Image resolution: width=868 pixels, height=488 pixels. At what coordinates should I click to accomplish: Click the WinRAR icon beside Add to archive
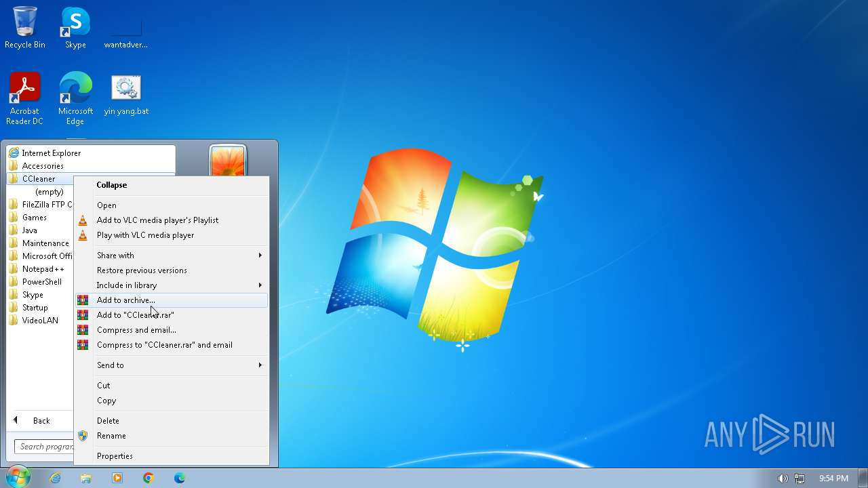(x=83, y=300)
